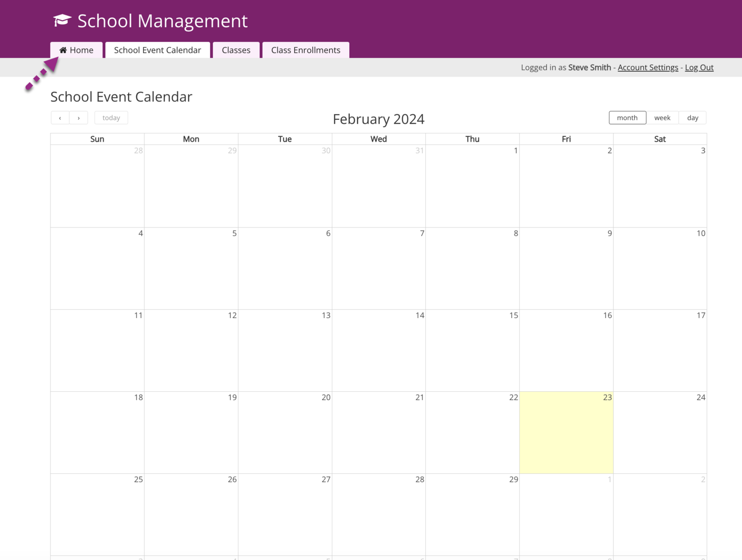Open the Class Enrollments tab
The width and height of the screenshot is (742, 560).
(305, 50)
